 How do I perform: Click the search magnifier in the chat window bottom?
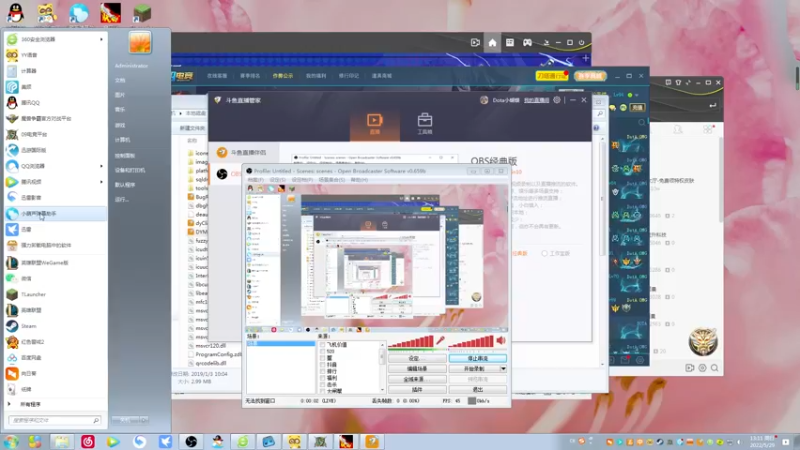click(715, 368)
